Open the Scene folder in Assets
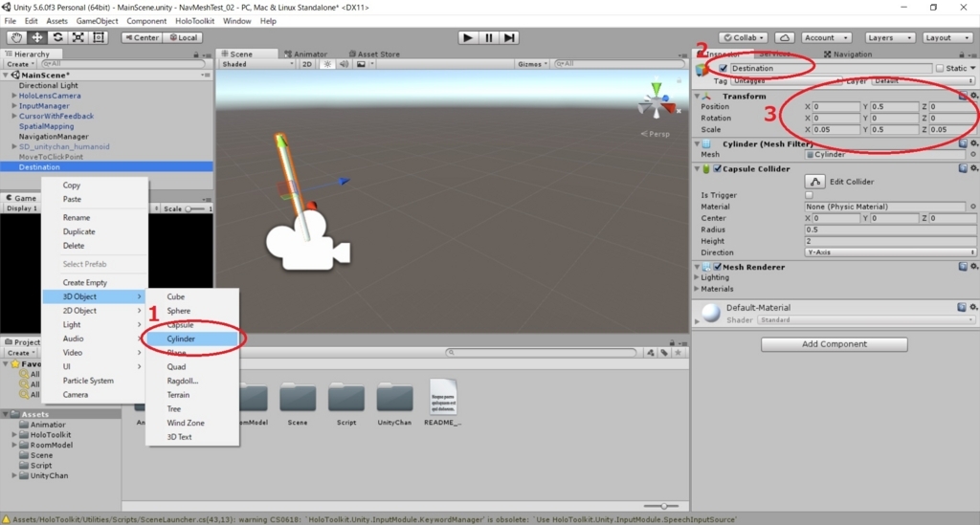This screenshot has width=980, height=525. point(298,398)
